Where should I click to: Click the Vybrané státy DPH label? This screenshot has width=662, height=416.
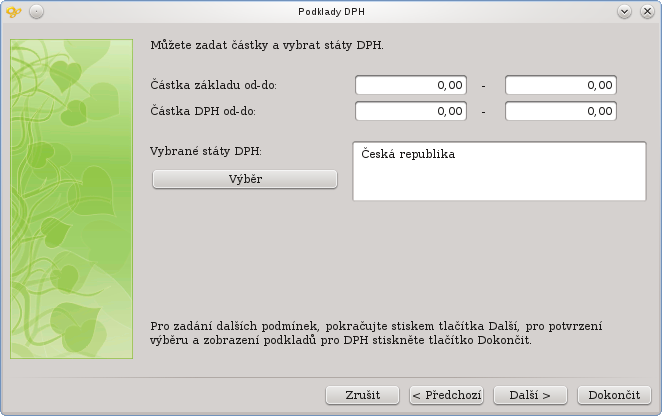206,151
